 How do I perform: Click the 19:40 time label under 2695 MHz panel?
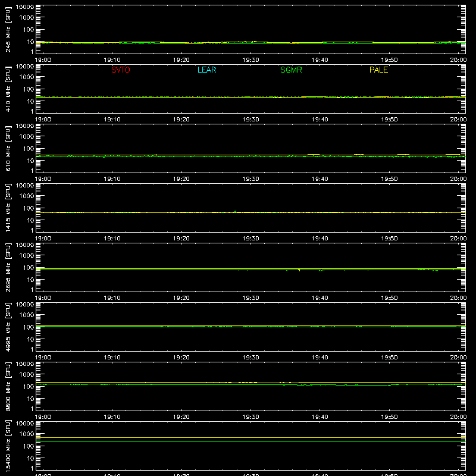(320, 298)
